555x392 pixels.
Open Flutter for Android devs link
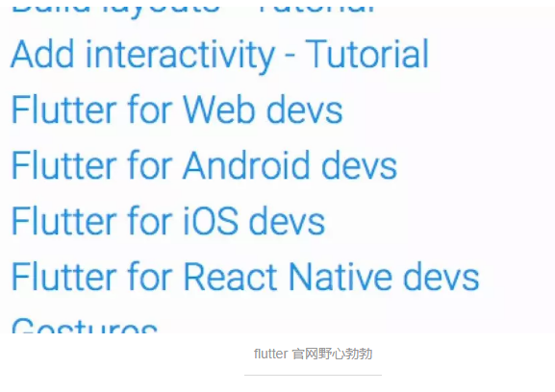(x=204, y=165)
